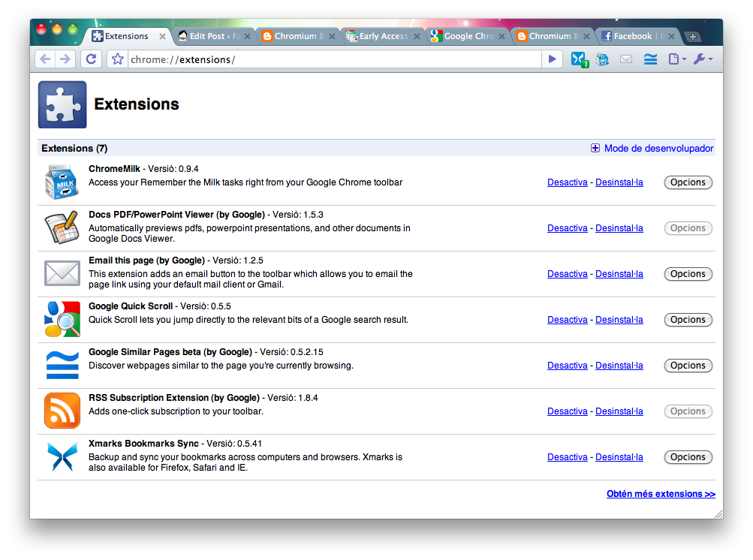This screenshot has height=560, width=753.
Task: Click the Google Similar Pages icon
Action: point(62,365)
